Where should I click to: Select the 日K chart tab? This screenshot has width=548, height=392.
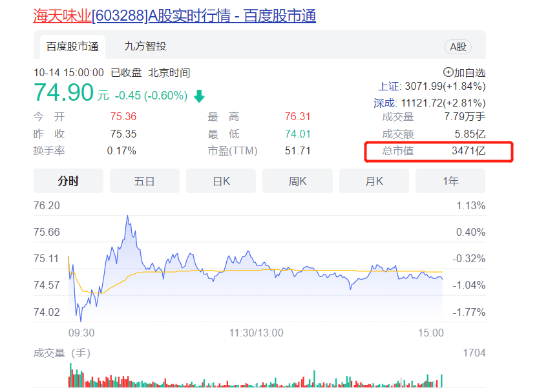221,181
